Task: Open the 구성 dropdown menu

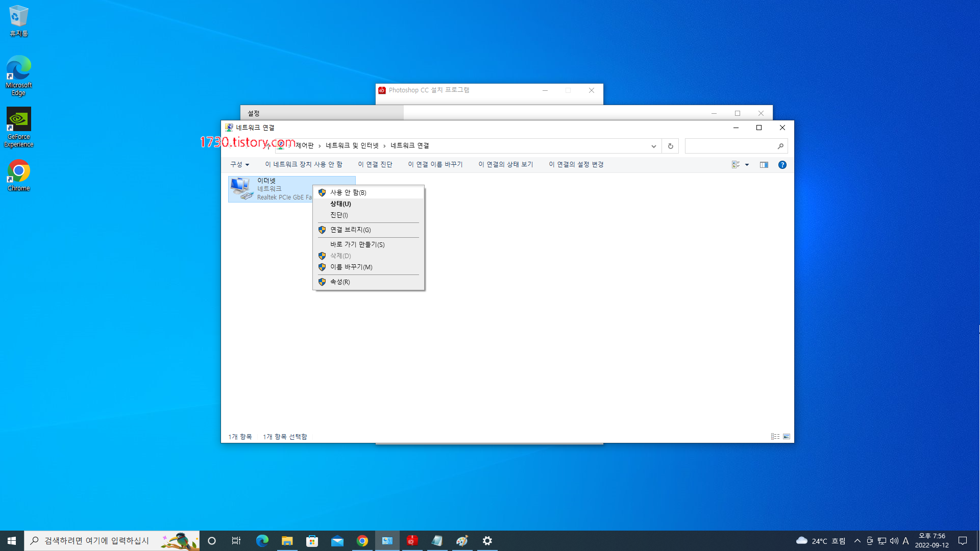Action: 239,164
